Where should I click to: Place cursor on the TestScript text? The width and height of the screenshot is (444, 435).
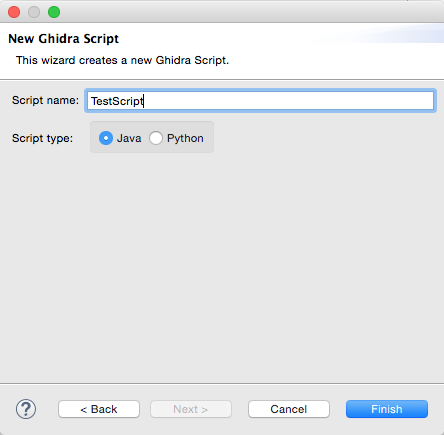point(117,101)
